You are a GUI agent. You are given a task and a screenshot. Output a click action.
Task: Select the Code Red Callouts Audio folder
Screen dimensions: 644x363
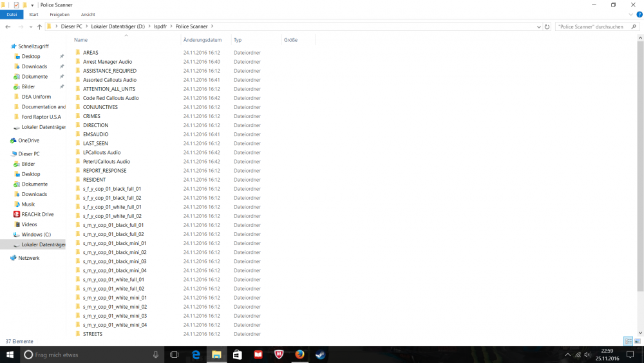coord(111,98)
